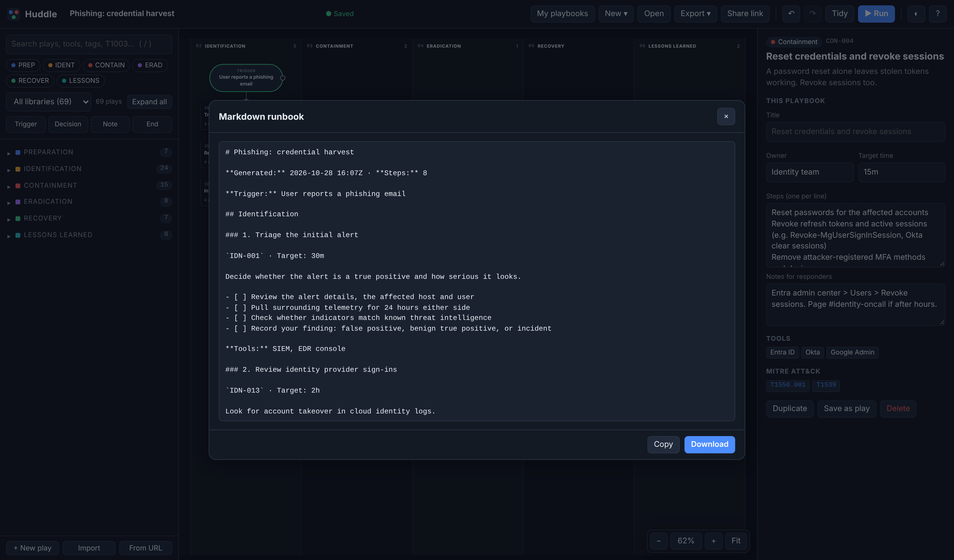The height and width of the screenshot is (560, 954).
Task: Expand the PREPARATION library group
Action: coord(89,152)
